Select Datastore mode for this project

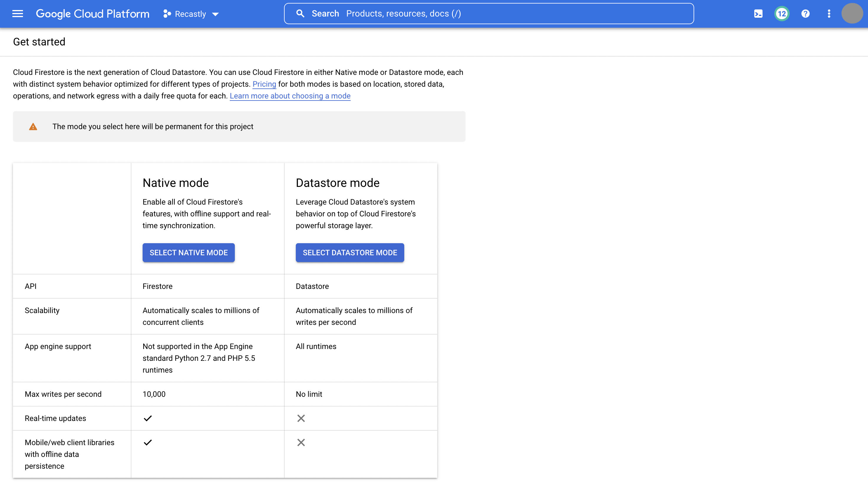[350, 252]
